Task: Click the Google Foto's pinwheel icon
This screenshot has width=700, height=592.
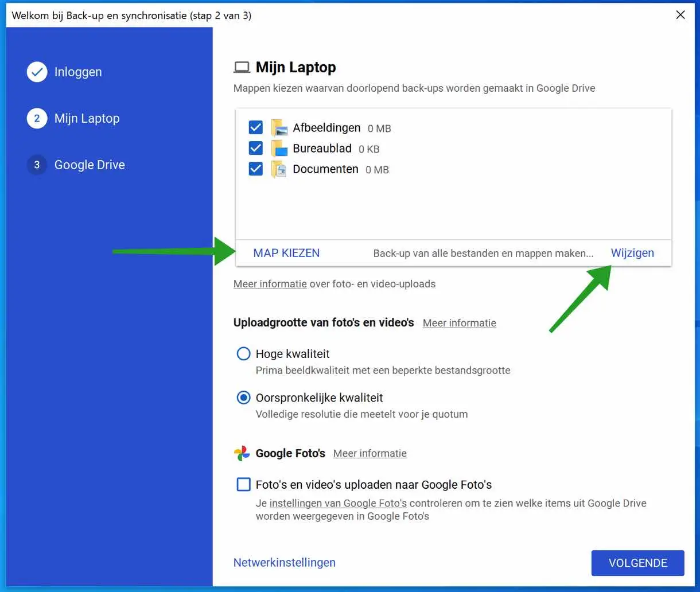Action: 242,453
